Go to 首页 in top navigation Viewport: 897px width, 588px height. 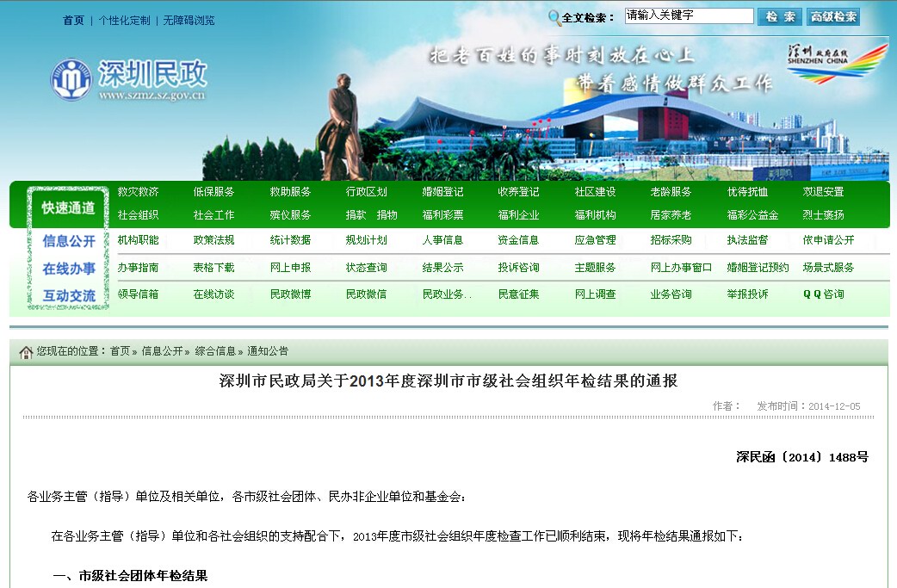click(74, 21)
